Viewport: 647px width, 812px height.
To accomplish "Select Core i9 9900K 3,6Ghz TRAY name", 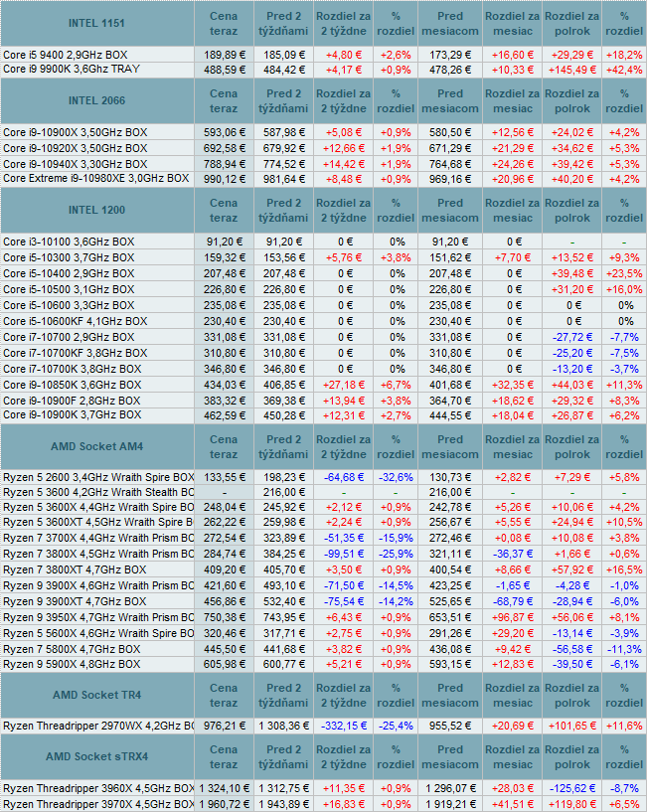I will 72,70.
